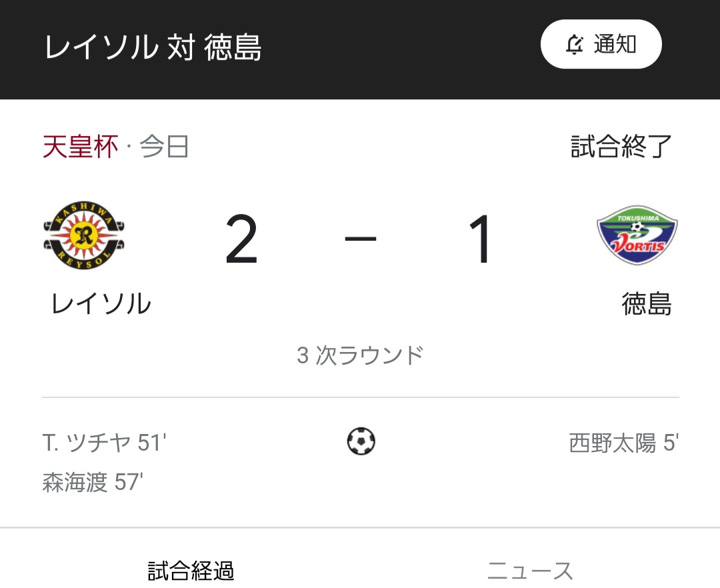The width and height of the screenshot is (720, 588).
Task: Click Reysol's score number 2
Action: tap(241, 239)
